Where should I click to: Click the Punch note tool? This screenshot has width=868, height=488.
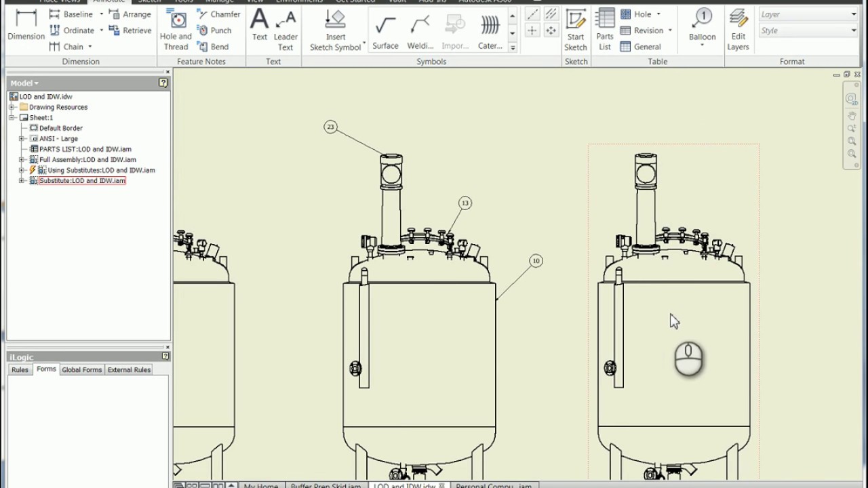(214, 30)
